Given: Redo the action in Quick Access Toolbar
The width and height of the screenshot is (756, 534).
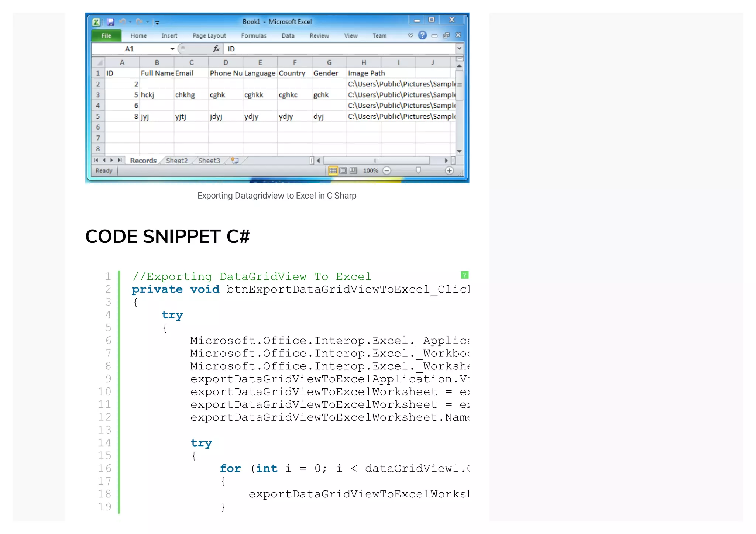Looking at the screenshot, I should tap(139, 22).
